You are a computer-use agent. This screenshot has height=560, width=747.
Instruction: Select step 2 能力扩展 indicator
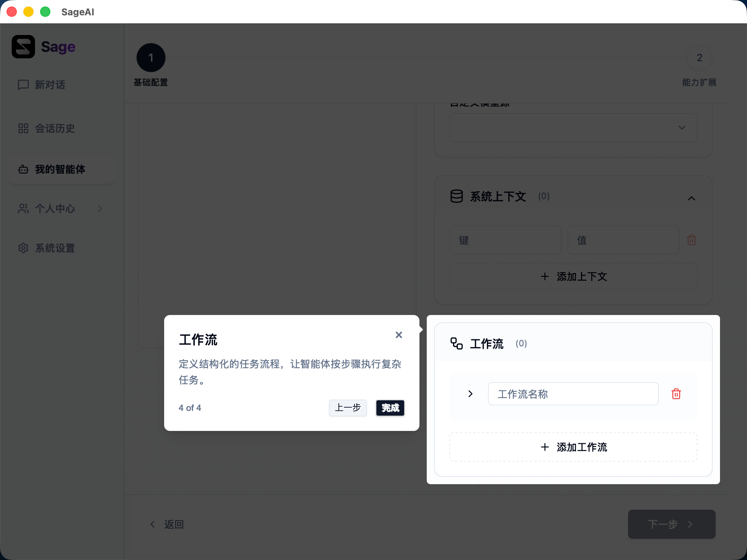[x=698, y=57]
